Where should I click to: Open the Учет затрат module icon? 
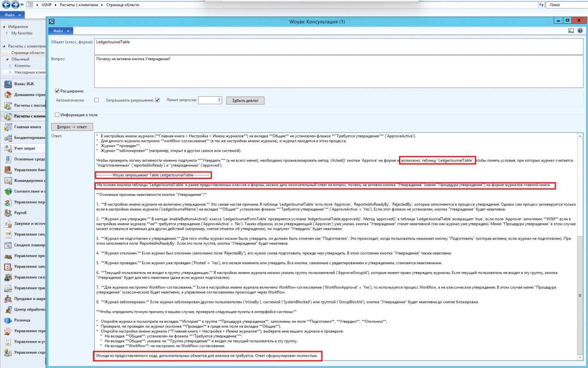(8, 149)
